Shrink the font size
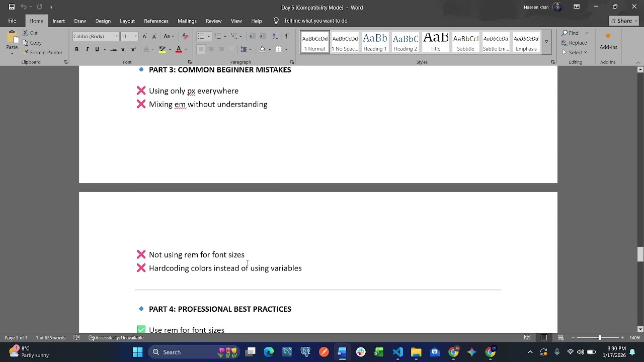Viewport: 644px width, 362px height. [154, 36]
